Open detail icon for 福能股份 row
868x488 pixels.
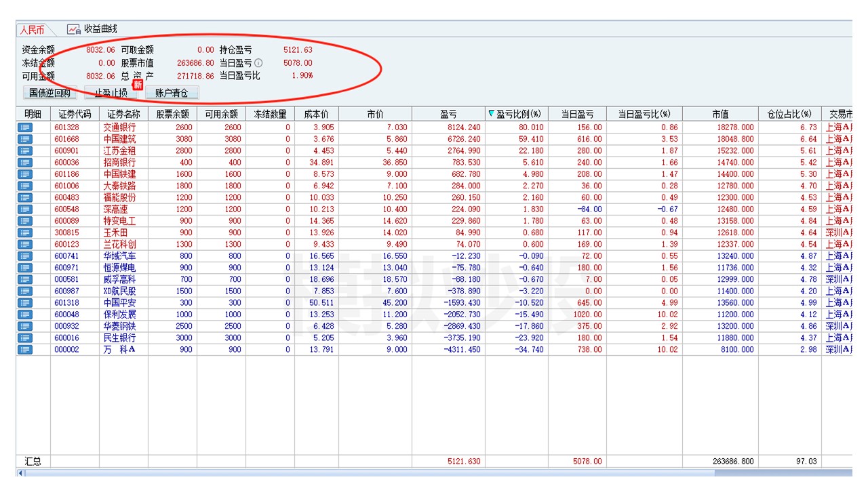pyautogui.click(x=25, y=197)
